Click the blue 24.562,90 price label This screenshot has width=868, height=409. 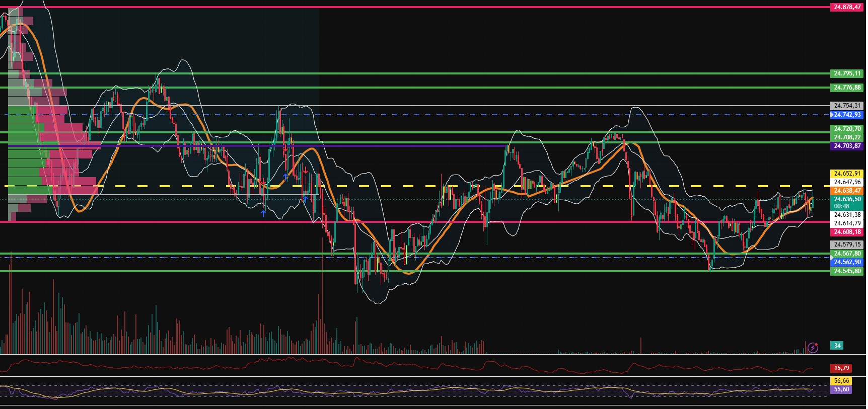847,262
